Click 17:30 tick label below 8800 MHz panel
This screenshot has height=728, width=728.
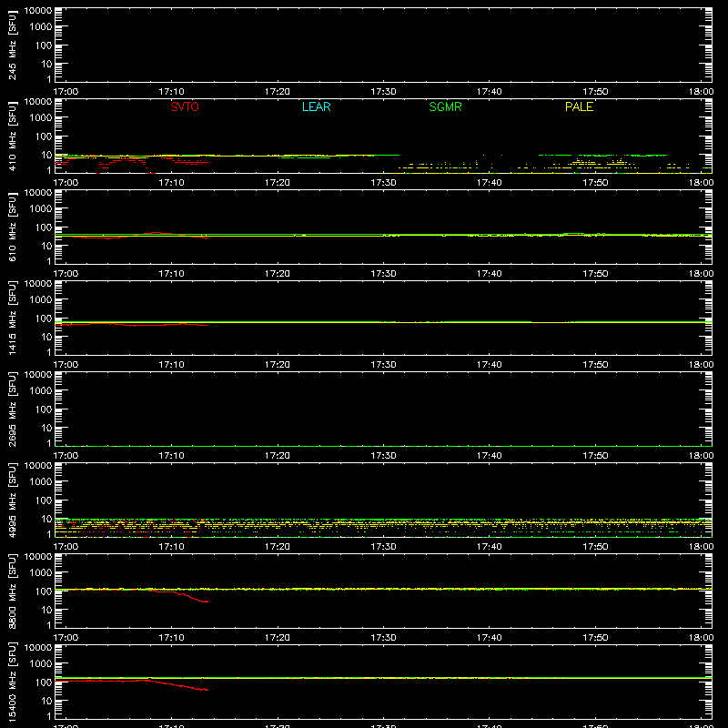pyautogui.click(x=383, y=638)
